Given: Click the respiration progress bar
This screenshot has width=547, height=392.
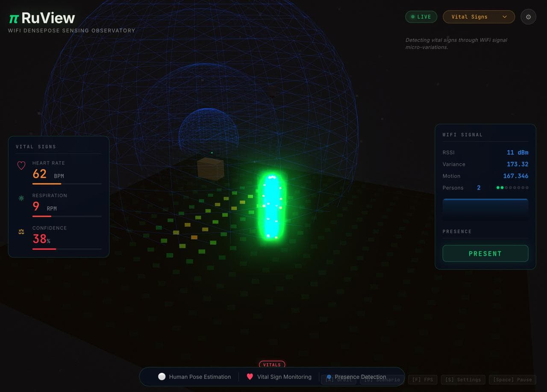Looking at the screenshot, I should point(67,216).
